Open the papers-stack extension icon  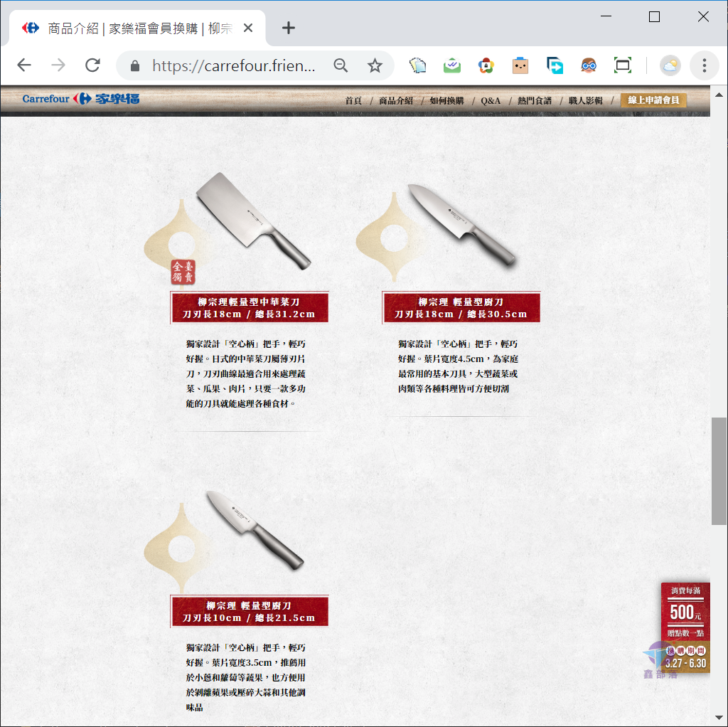pos(417,65)
